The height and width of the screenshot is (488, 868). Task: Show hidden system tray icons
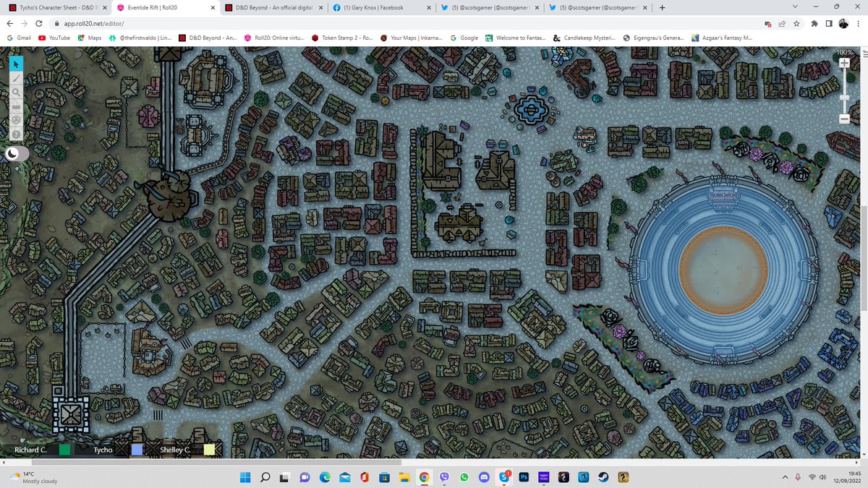786,477
